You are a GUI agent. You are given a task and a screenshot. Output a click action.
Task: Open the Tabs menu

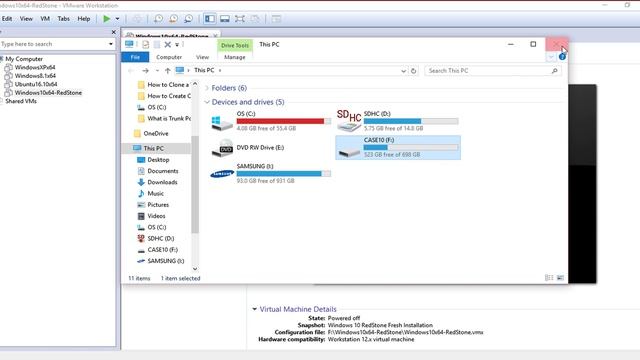(x=64, y=19)
